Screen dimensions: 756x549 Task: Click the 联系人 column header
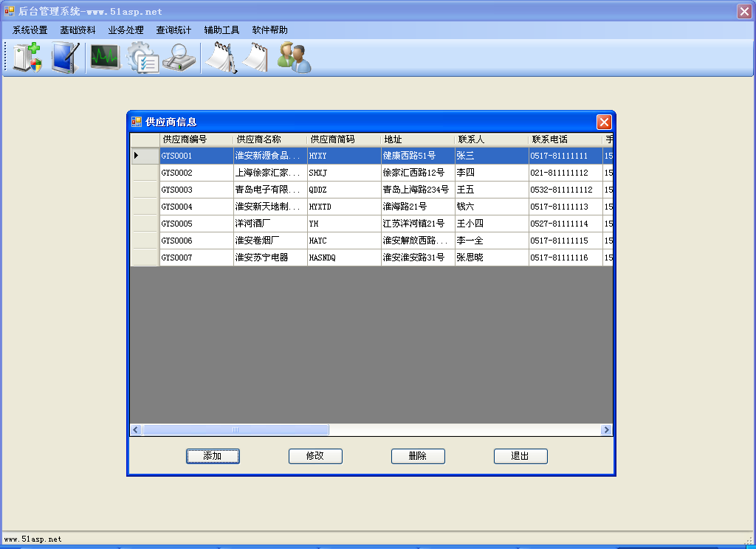pyautogui.click(x=492, y=139)
